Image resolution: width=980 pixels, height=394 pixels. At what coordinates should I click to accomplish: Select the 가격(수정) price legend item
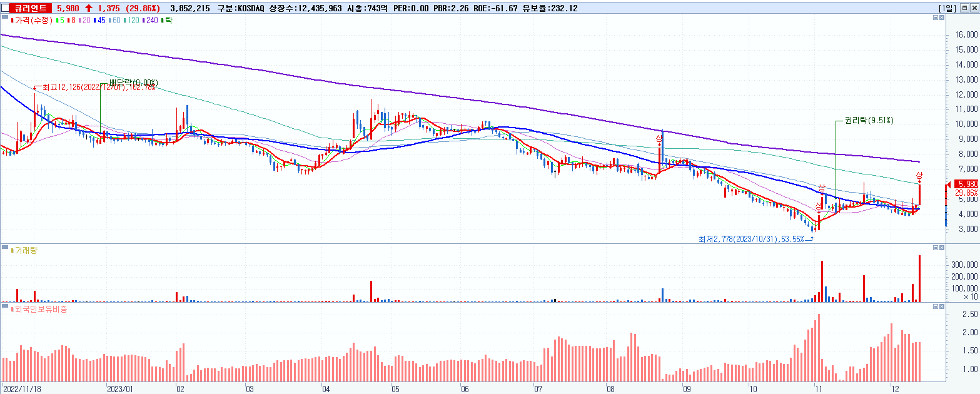coord(33,20)
